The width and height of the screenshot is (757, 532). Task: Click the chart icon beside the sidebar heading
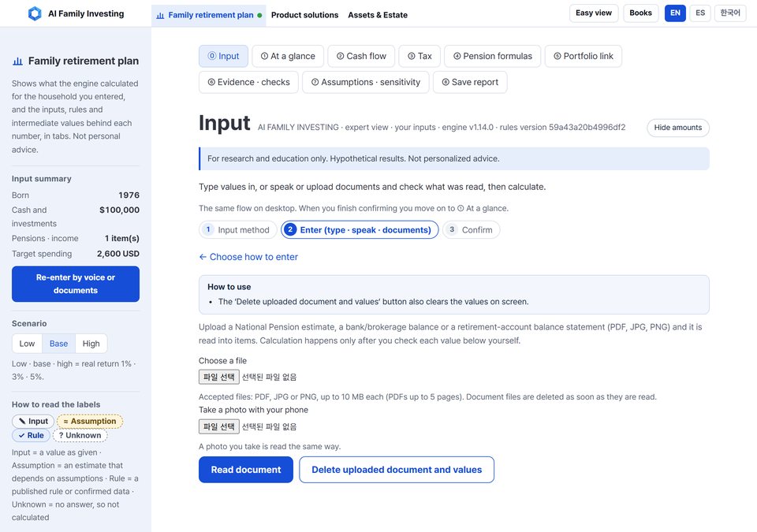[18, 61]
